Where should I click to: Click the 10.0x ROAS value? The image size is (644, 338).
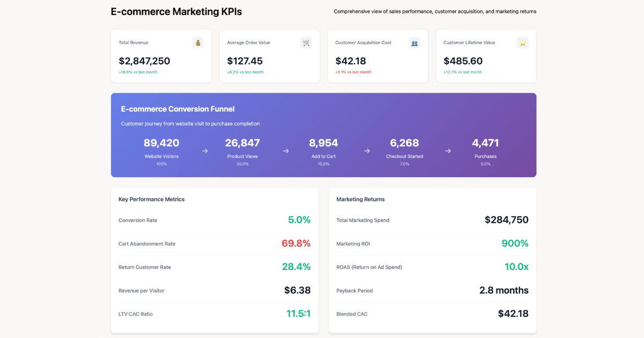click(517, 267)
